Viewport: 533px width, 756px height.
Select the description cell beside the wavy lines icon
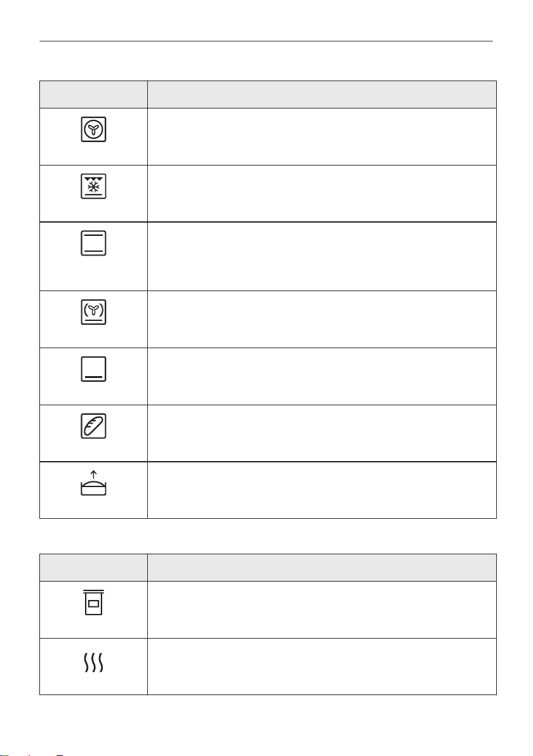(322, 667)
